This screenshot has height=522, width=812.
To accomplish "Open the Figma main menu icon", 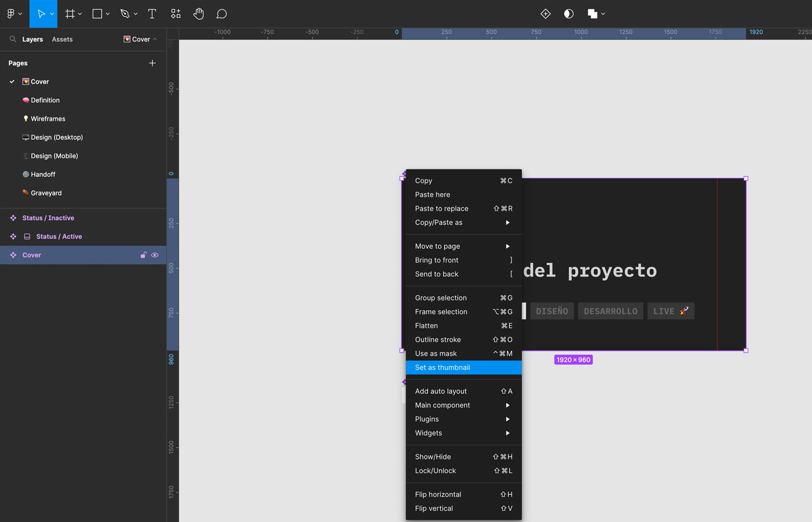I will coord(10,13).
